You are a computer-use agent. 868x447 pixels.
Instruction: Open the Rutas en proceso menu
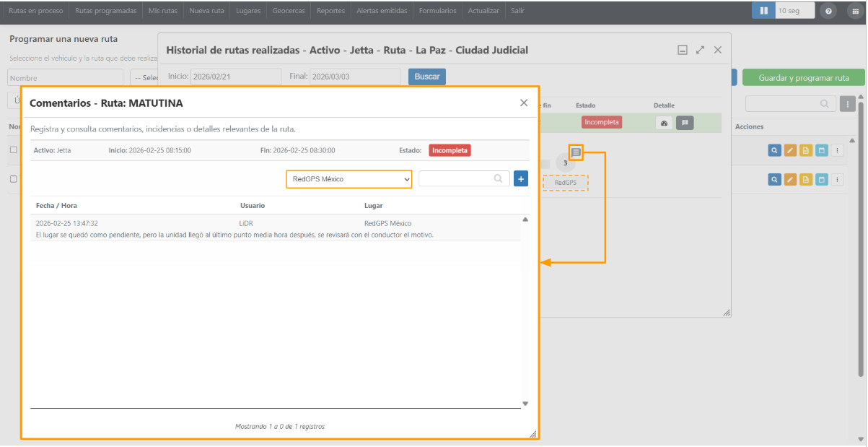pyautogui.click(x=35, y=11)
